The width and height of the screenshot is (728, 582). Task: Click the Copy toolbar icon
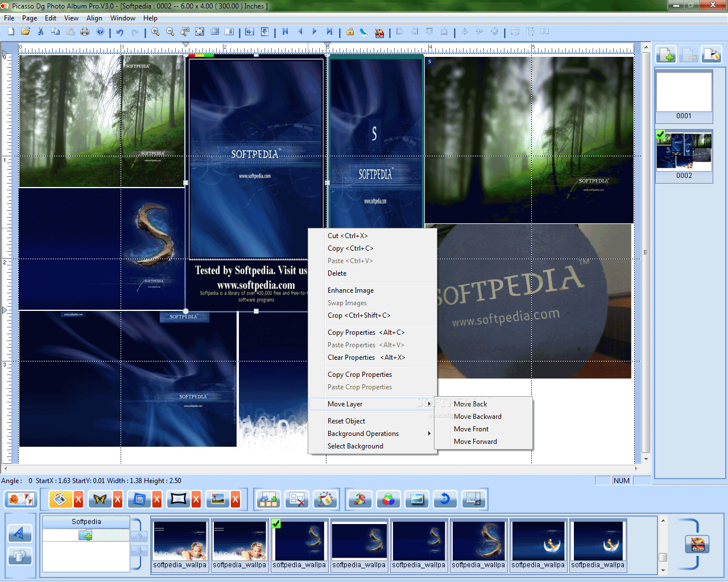click(x=55, y=32)
